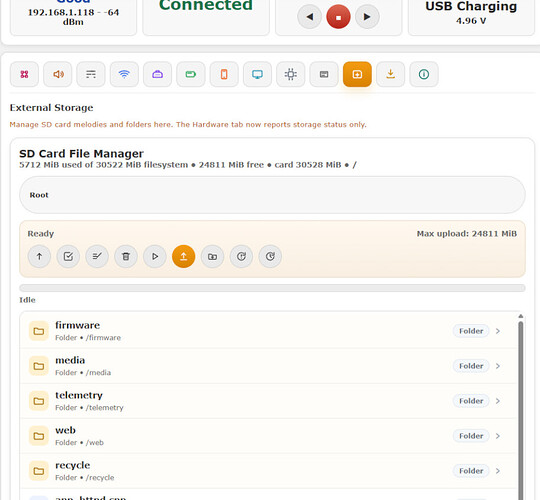Viewport: 540px width, 500px height.
Task: Open the 'recycle' folder name
Action: pyautogui.click(x=73, y=465)
